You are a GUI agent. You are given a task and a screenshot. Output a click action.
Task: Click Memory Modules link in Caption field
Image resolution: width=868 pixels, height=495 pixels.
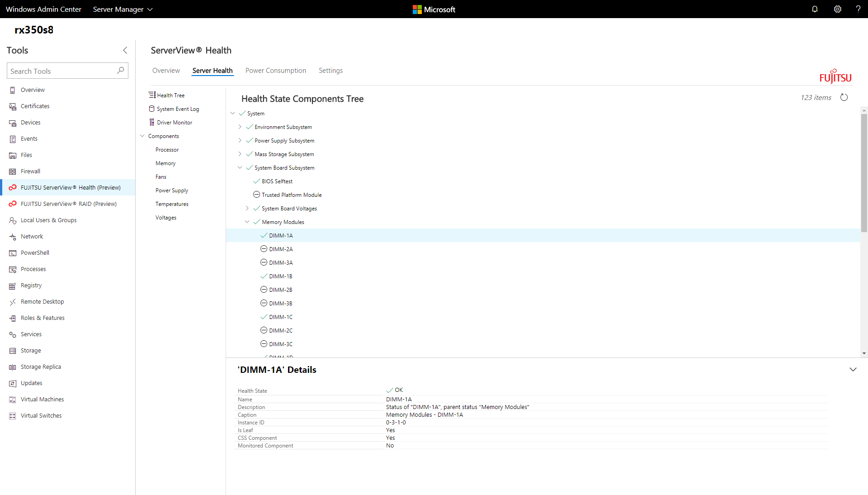[x=407, y=414]
